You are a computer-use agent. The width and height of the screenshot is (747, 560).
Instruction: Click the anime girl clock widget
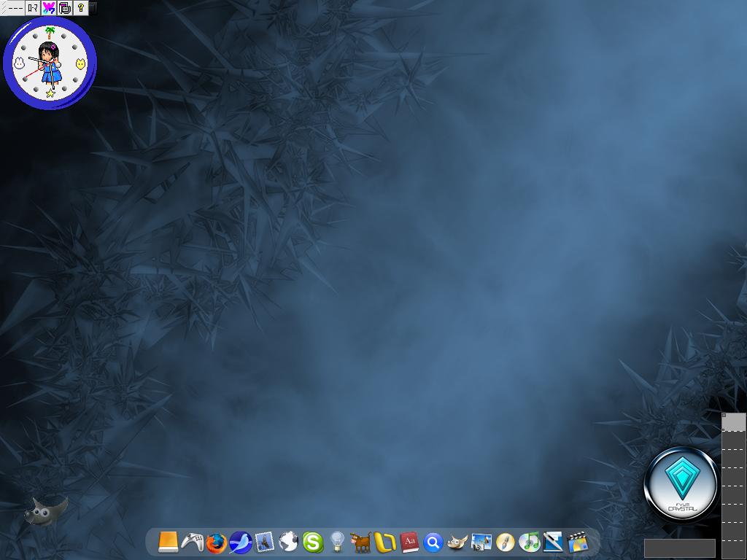(50, 64)
